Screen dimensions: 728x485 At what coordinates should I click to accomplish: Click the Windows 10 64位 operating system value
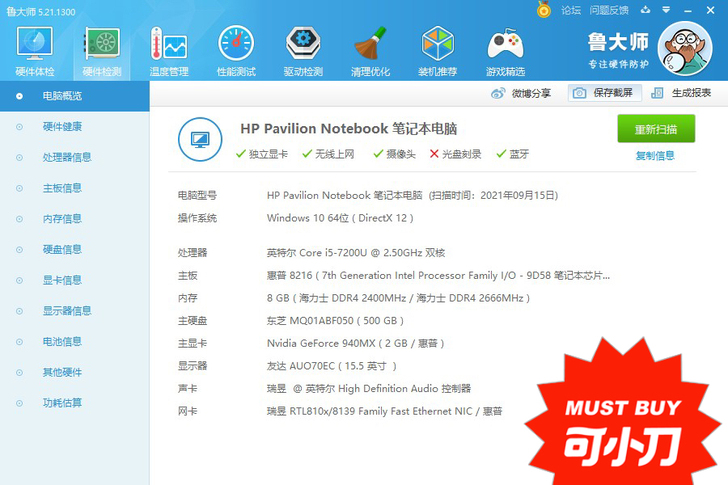[x=340, y=218]
